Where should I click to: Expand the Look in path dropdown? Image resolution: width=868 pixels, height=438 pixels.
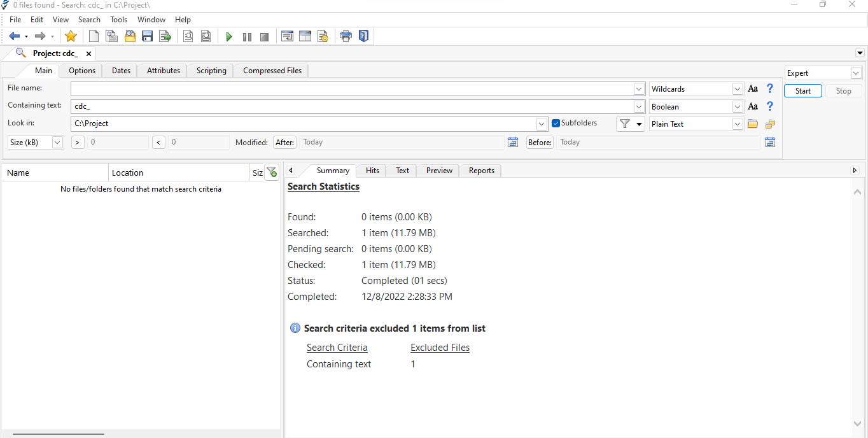coord(542,124)
